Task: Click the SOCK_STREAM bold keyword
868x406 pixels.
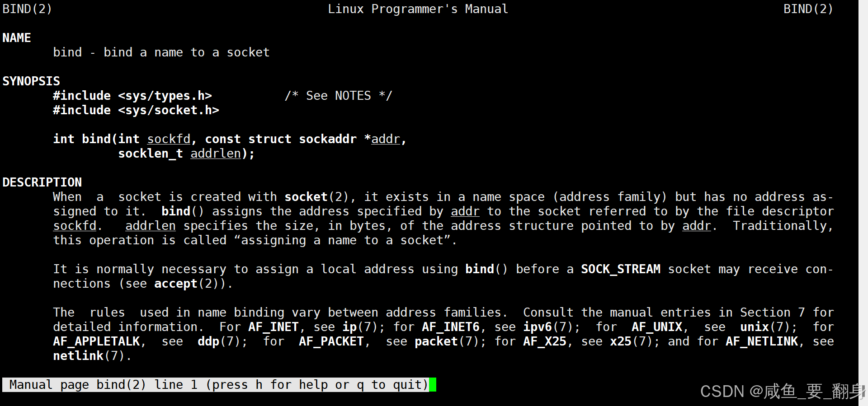Action: (621, 269)
